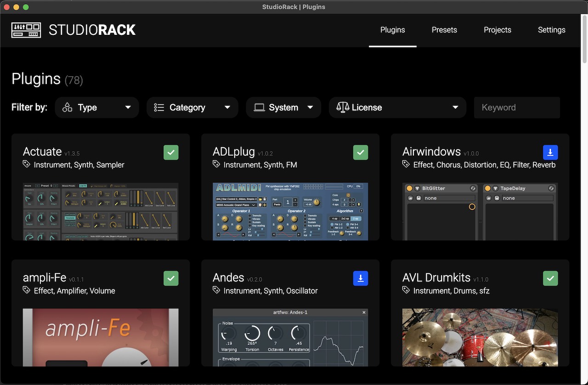
Task: Click the green macOS zoom window button
Action: [26, 7]
